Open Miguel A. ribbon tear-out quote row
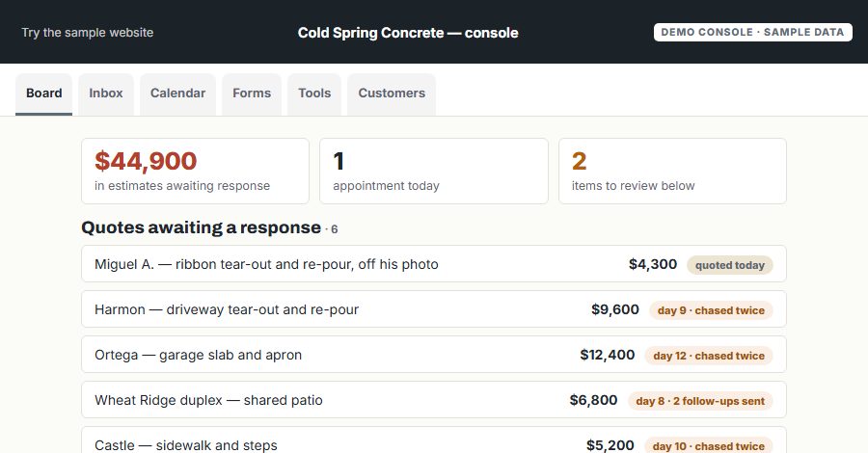This screenshot has height=453, width=868. coord(433,264)
